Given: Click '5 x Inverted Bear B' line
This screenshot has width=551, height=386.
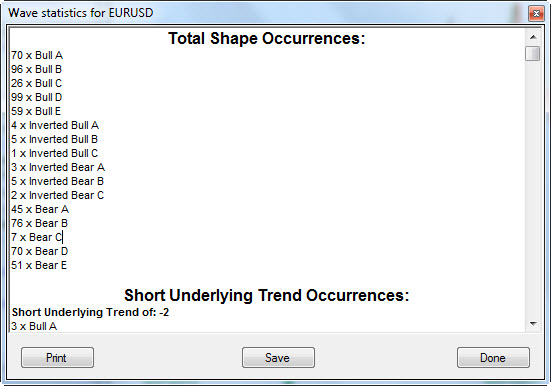Looking at the screenshot, I should pos(57,181).
